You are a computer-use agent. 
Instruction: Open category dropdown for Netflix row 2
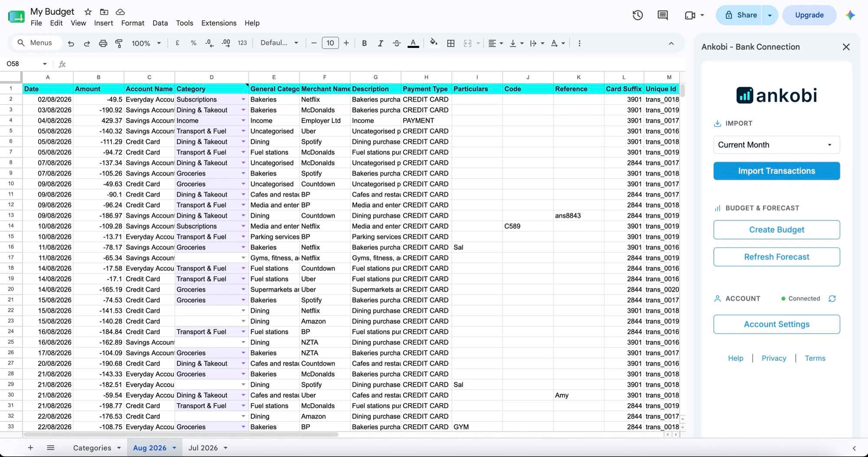(x=243, y=99)
